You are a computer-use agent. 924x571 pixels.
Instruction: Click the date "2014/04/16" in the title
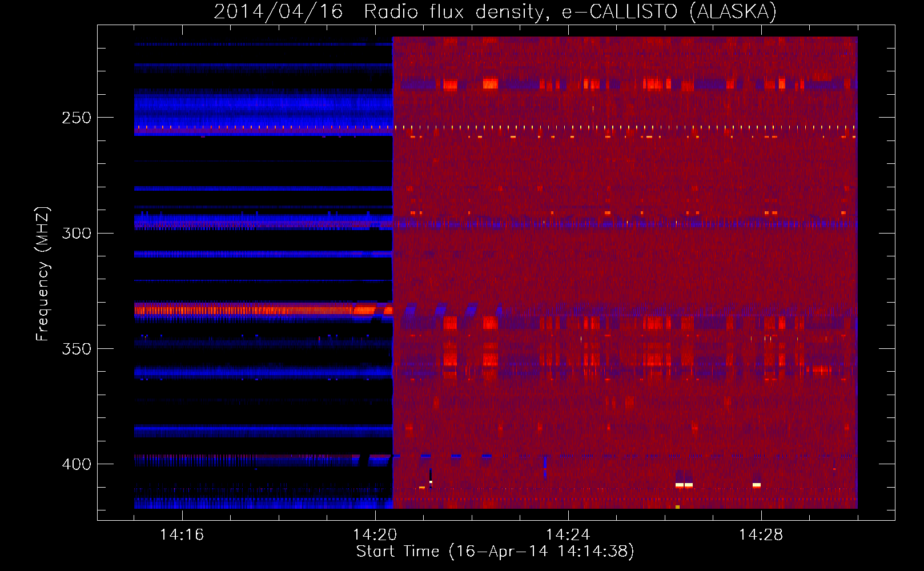pos(278,12)
